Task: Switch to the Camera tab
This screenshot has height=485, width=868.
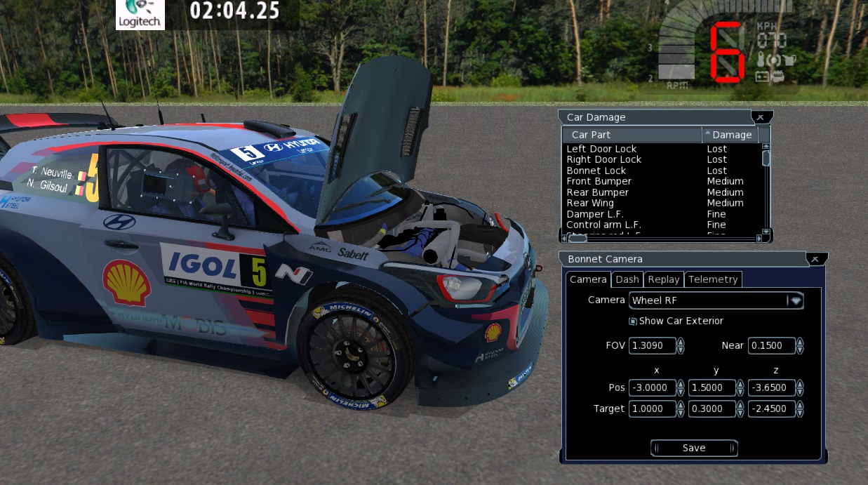Action: pyautogui.click(x=587, y=279)
